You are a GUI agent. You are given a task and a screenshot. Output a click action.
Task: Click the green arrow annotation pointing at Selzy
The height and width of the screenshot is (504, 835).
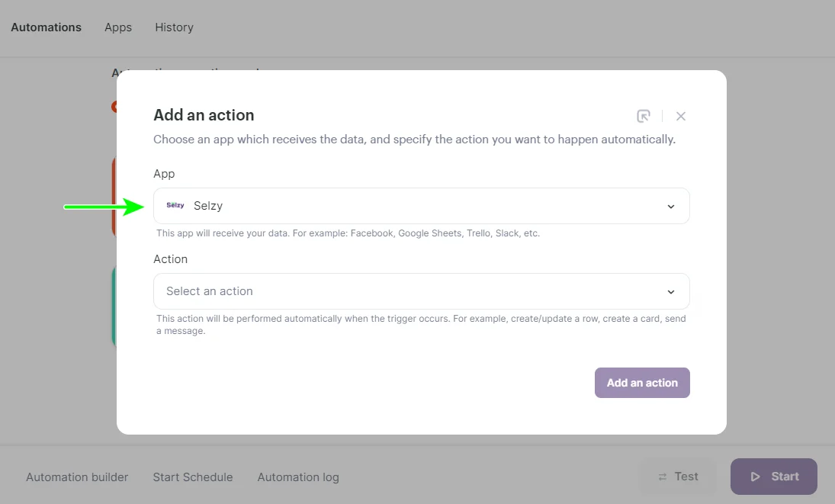pyautogui.click(x=103, y=206)
